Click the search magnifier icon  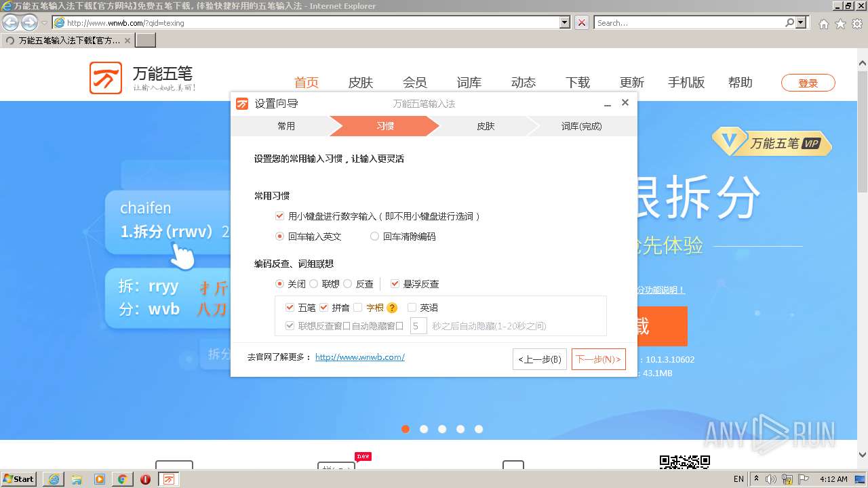point(789,22)
